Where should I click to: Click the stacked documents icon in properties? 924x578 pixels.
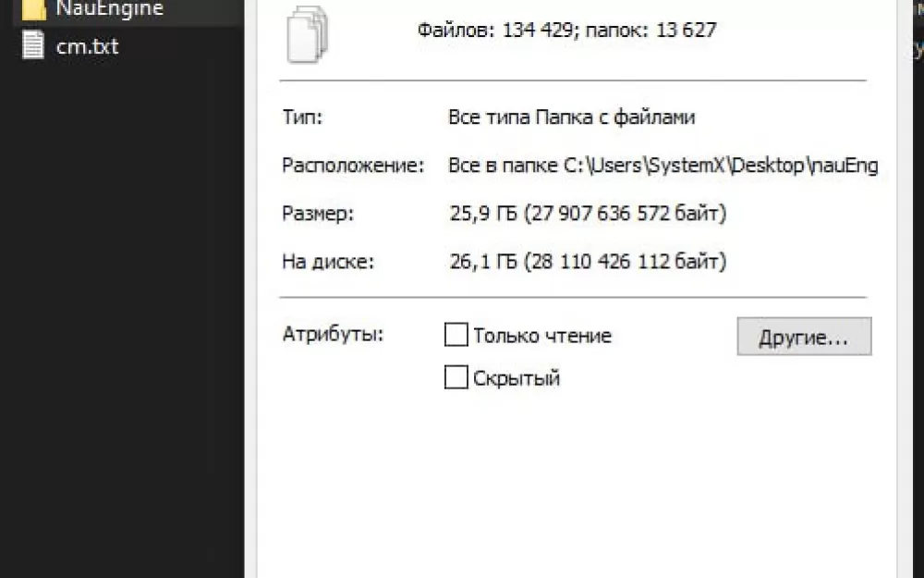point(307,34)
